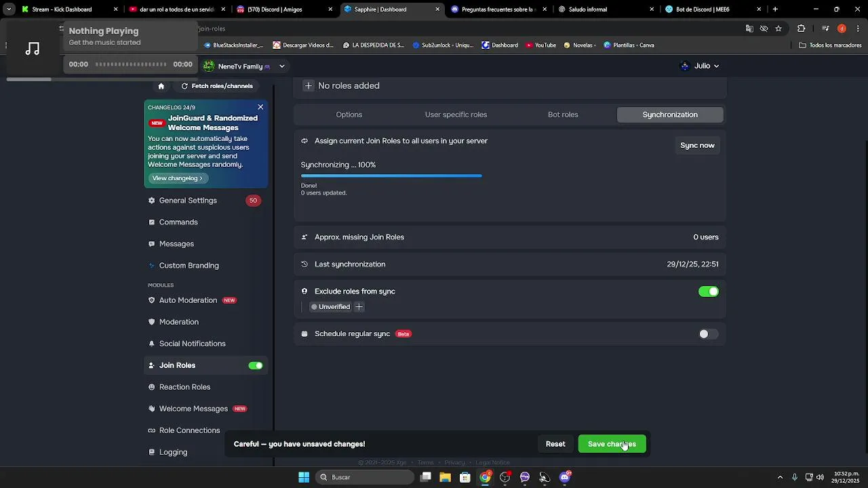Open the volume control in system tray

coord(821,477)
